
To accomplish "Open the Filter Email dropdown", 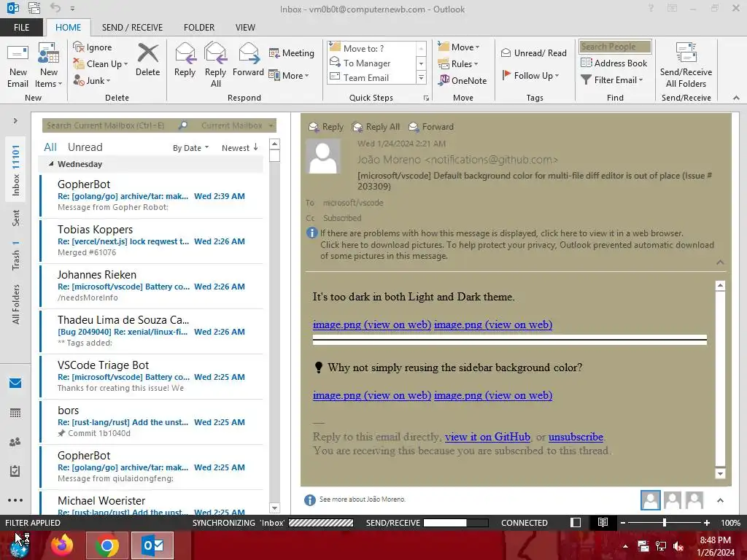I will pos(612,80).
